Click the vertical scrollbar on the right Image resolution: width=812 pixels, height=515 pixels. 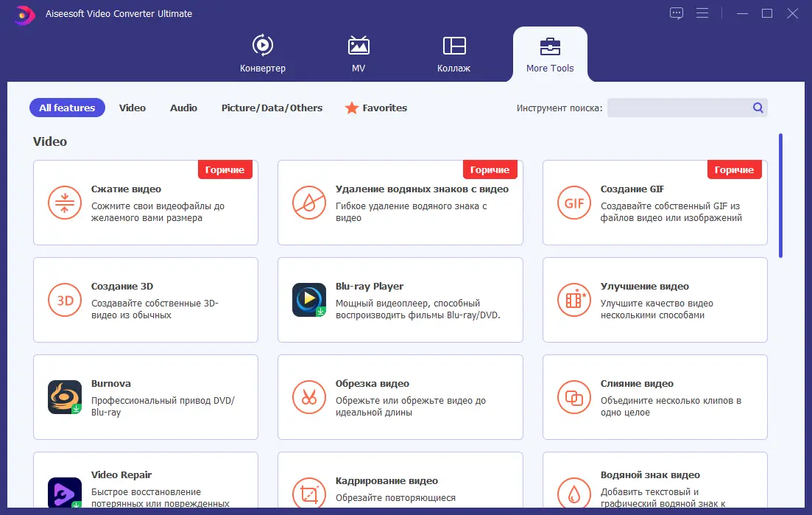tap(780, 195)
